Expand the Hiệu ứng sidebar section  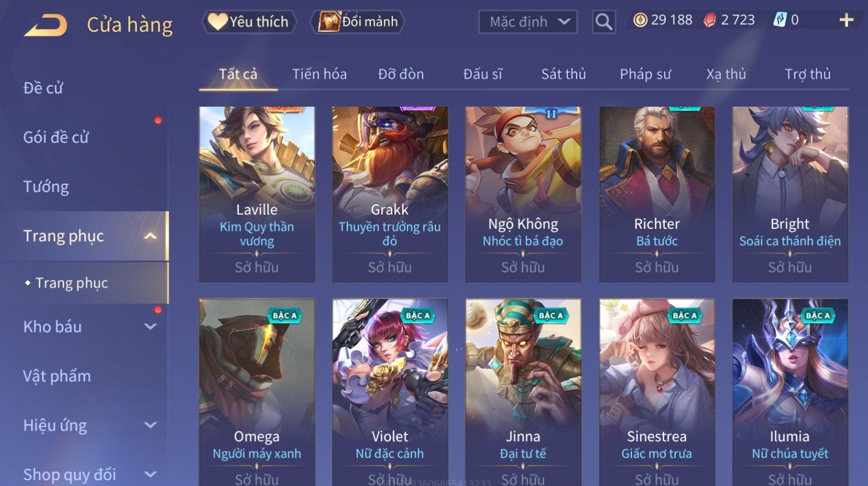(150, 425)
